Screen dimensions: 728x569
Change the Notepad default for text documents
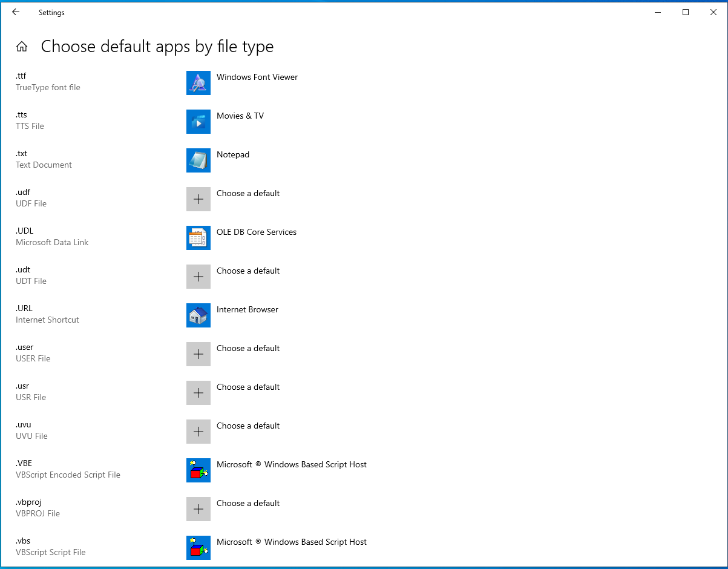(x=233, y=154)
